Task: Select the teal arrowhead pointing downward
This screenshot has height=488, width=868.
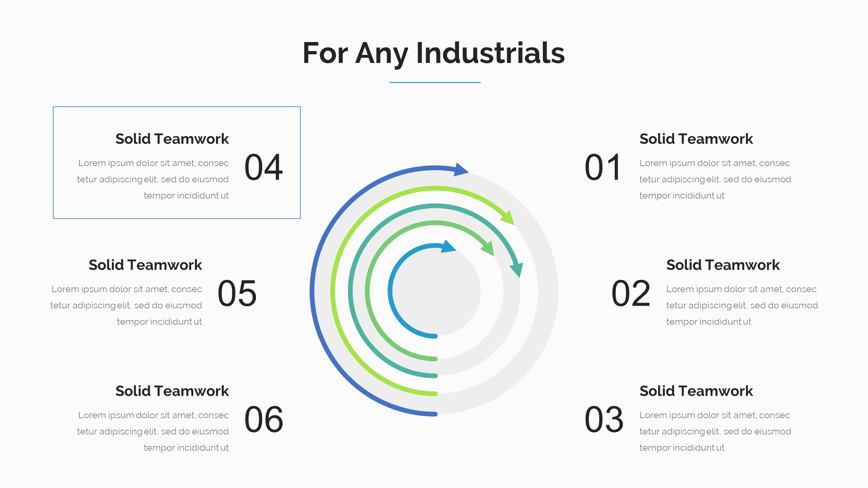Action: pyautogui.click(x=517, y=269)
